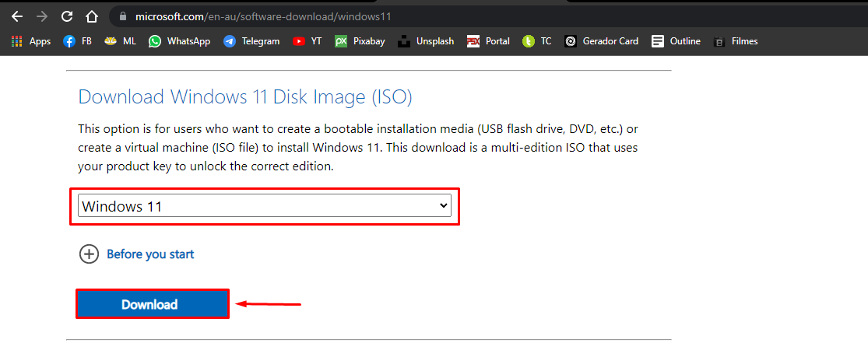The image size is (868, 357).
Task: Open the YouTube YT bookmark
Action: point(307,41)
